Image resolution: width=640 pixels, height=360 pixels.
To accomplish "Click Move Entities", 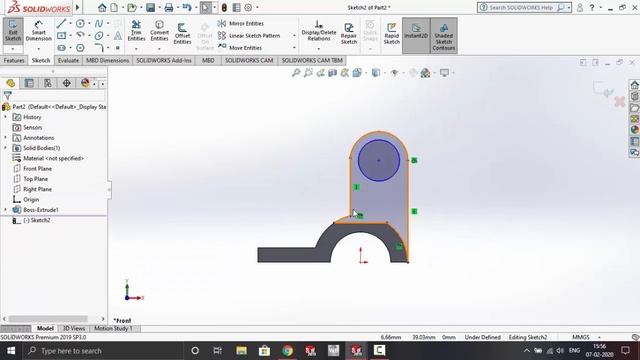I will (240, 48).
